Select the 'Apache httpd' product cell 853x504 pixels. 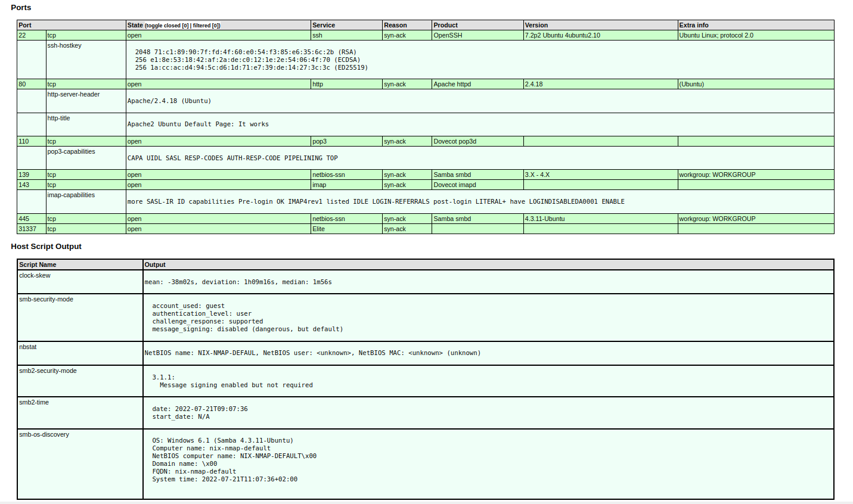[477, 84]
